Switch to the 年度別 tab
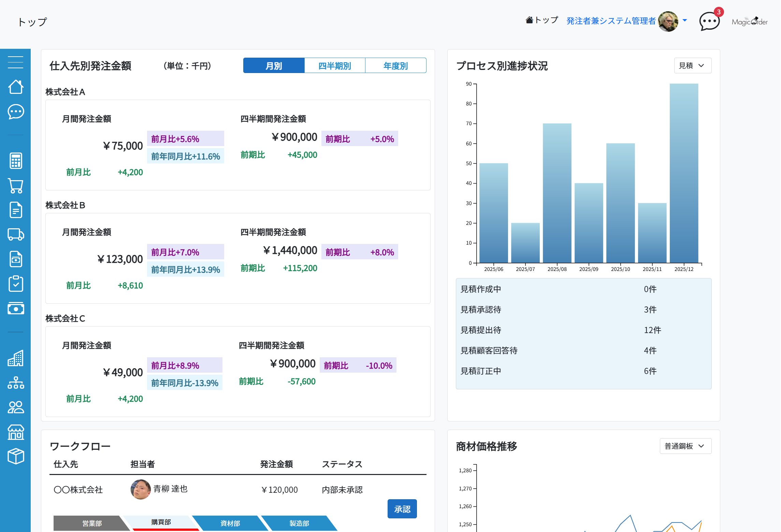The height and width of the screenshot is (532, 781). tap(396, 66)
